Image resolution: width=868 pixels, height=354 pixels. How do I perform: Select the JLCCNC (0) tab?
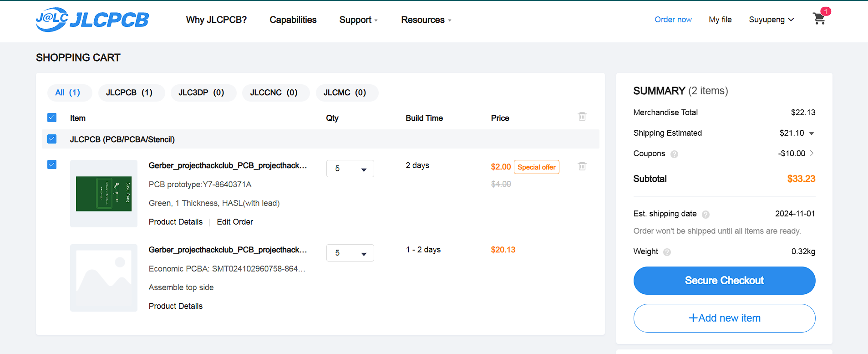276,92
